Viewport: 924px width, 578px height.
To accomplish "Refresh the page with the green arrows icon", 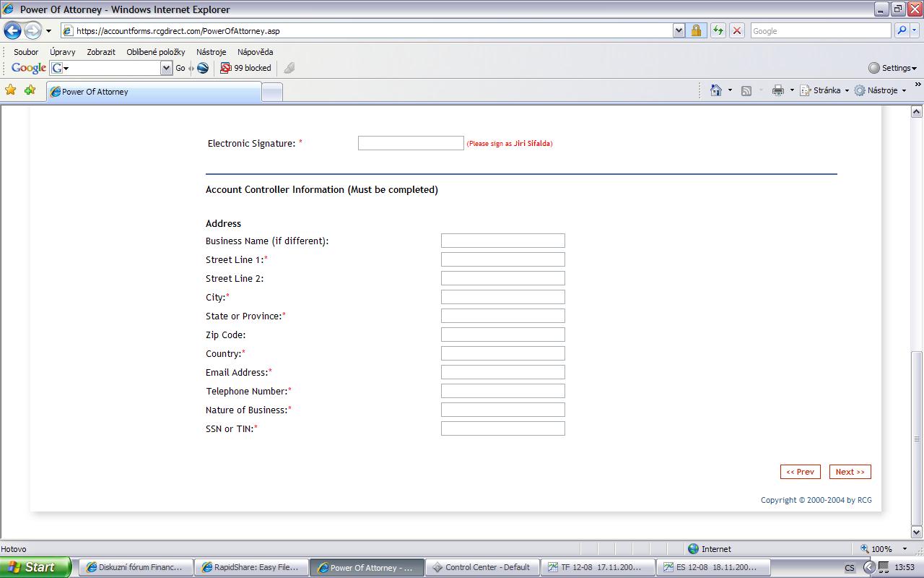I will coord(718,31).
